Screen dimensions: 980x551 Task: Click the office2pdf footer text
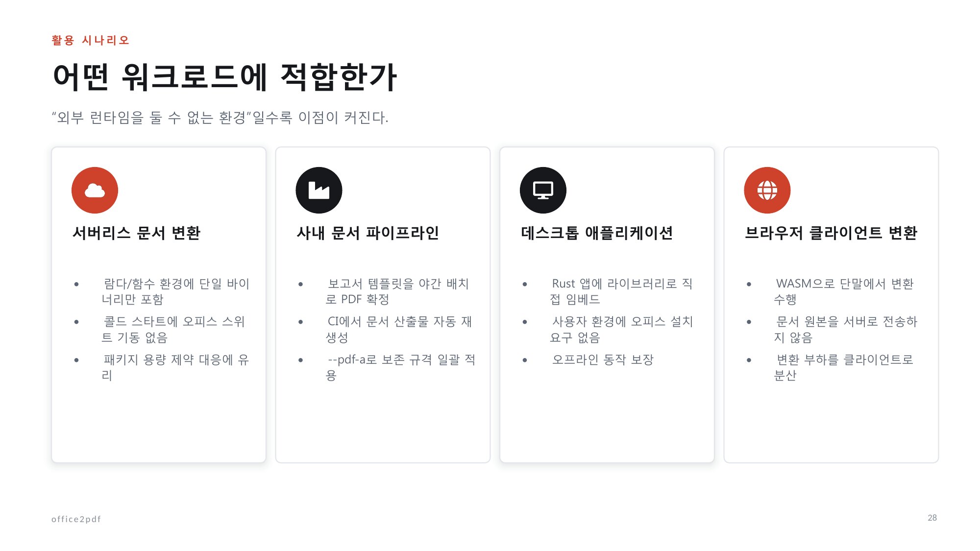pyautogui.click(x=76, y=519)
